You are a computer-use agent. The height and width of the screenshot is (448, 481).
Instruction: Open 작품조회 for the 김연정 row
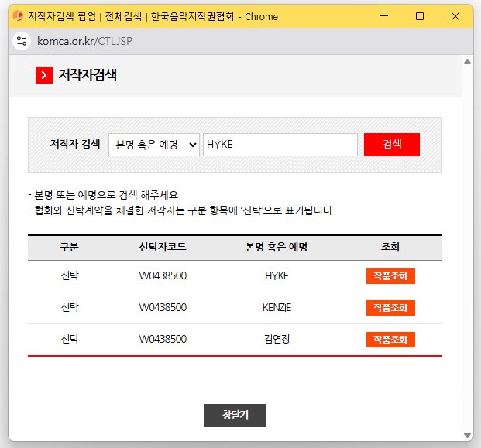coord(390,340)
